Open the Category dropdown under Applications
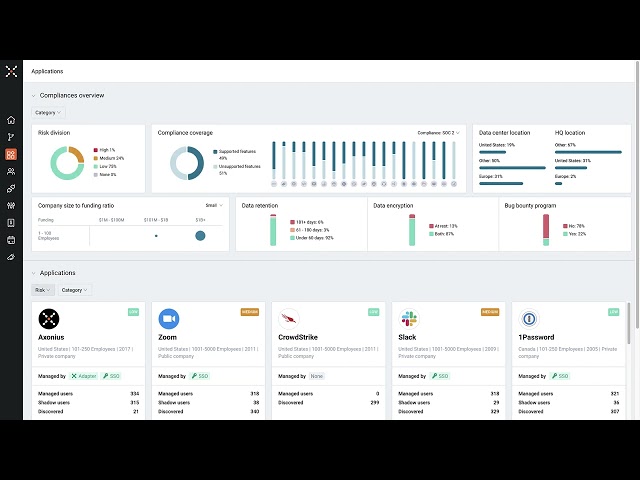The image size is (640, 480). [x=74, y=290]
